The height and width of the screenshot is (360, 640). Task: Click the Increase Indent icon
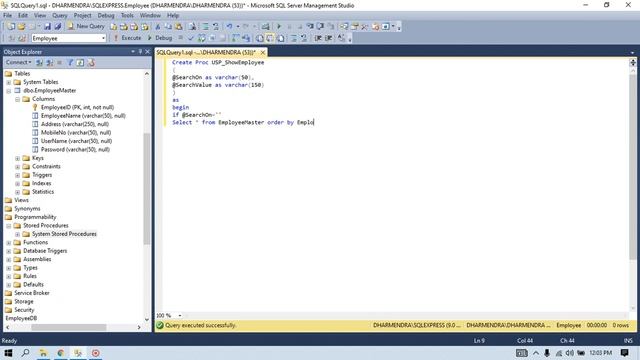(329, 38)
